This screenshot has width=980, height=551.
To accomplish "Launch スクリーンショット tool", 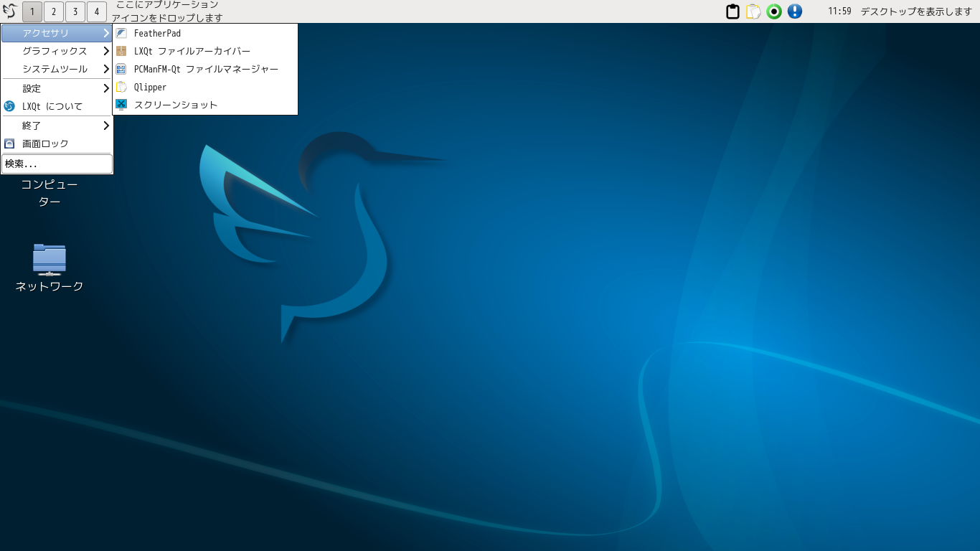I will click(x=205, y=105).
